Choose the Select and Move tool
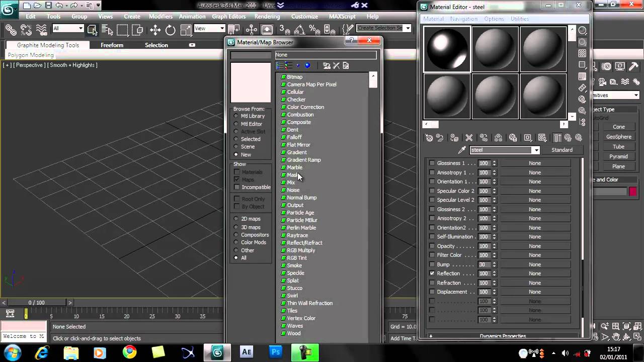 pyautogui.click(x=155, y=30)
